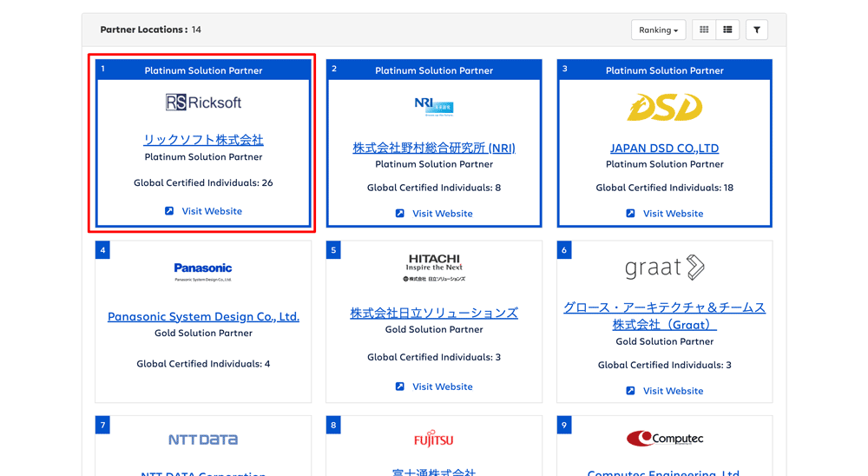This screenshot has width=868, height=476.
Task: Click rank badge 7 on NTT DATA card
Action: tap(102, 425)
